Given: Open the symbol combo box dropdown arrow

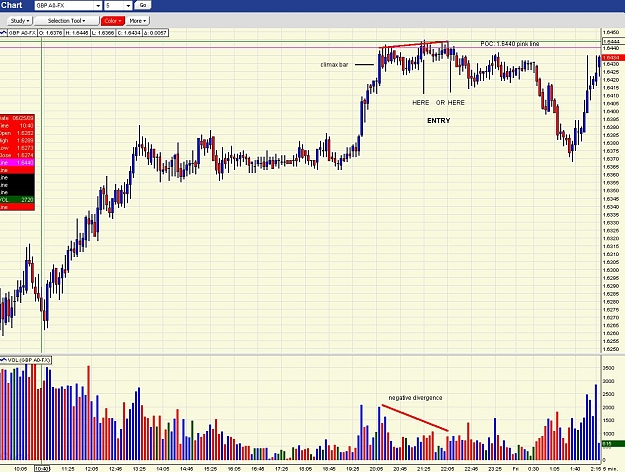Looking at the screenshot, I should pyautogui.click(x=98, y=6).
